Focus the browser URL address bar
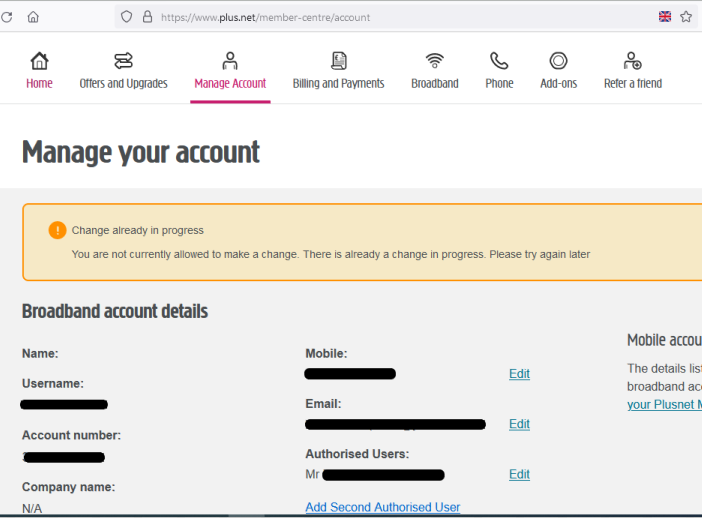 tap(400, 17)
